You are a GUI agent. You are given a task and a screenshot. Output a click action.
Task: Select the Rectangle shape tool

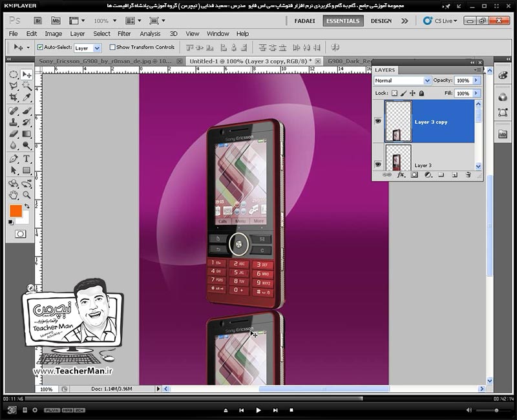(26, 171)
